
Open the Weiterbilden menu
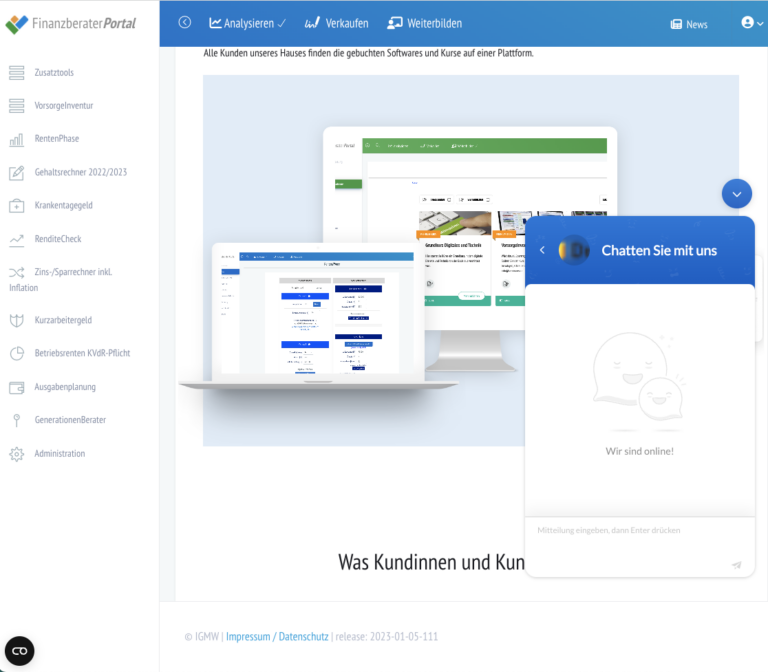pos(425,24)
